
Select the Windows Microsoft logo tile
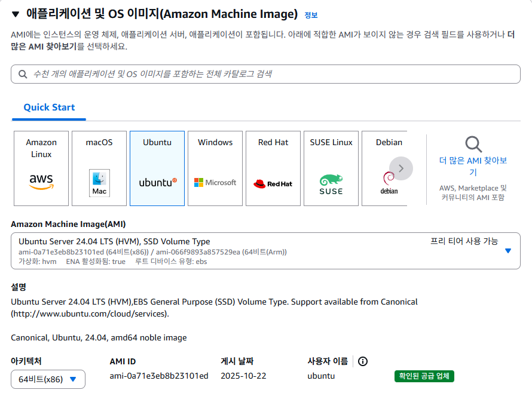pyautogui.click(x=215, y=168)
